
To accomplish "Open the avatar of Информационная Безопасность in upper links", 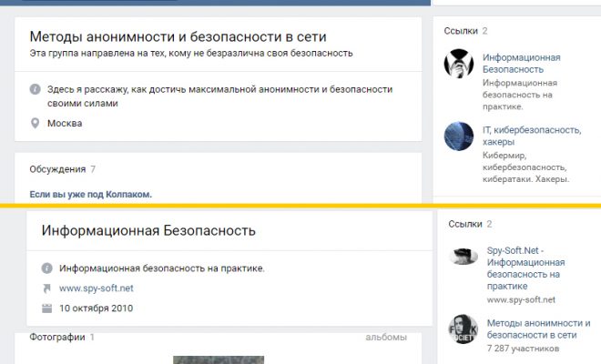I will 459,63.
